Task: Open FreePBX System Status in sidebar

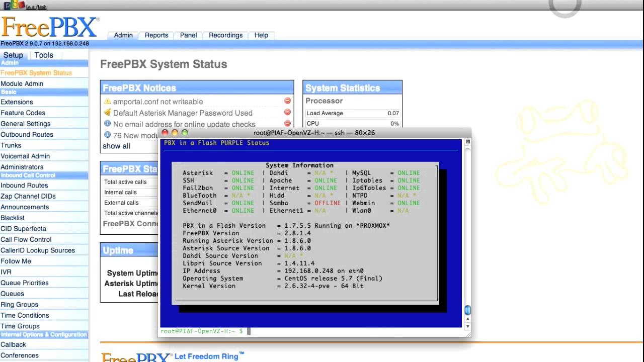Action: click(36, 73)
